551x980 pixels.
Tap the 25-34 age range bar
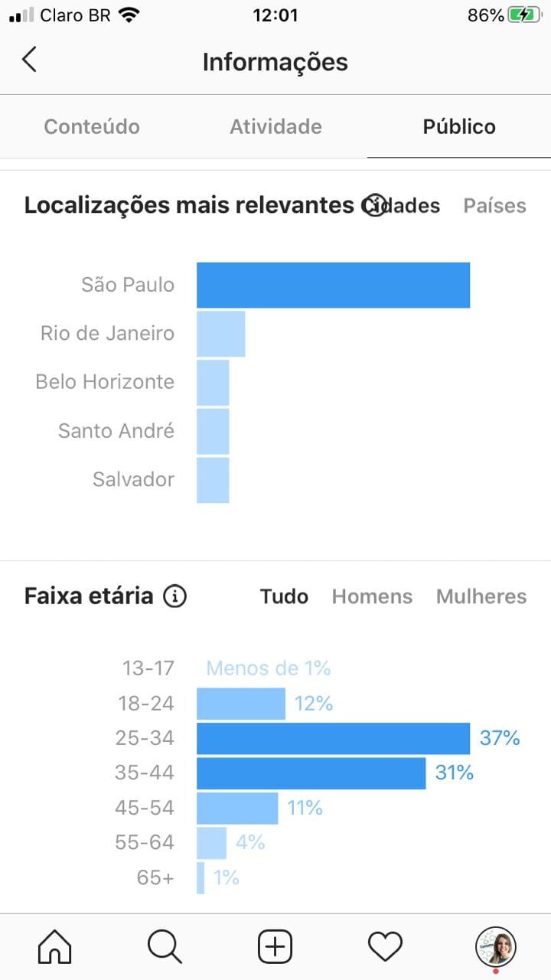point(333,738)
